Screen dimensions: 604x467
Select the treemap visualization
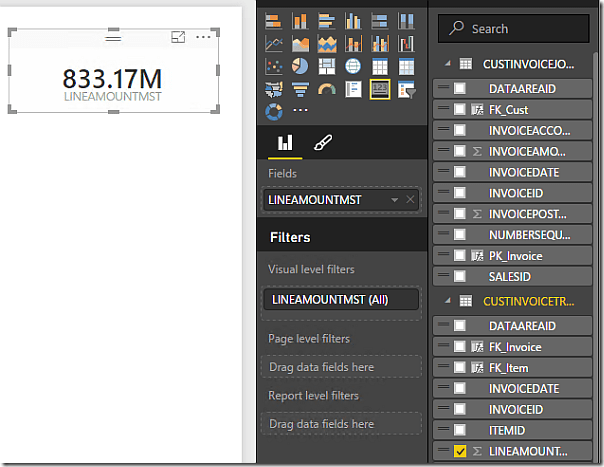tap(327, 66)
